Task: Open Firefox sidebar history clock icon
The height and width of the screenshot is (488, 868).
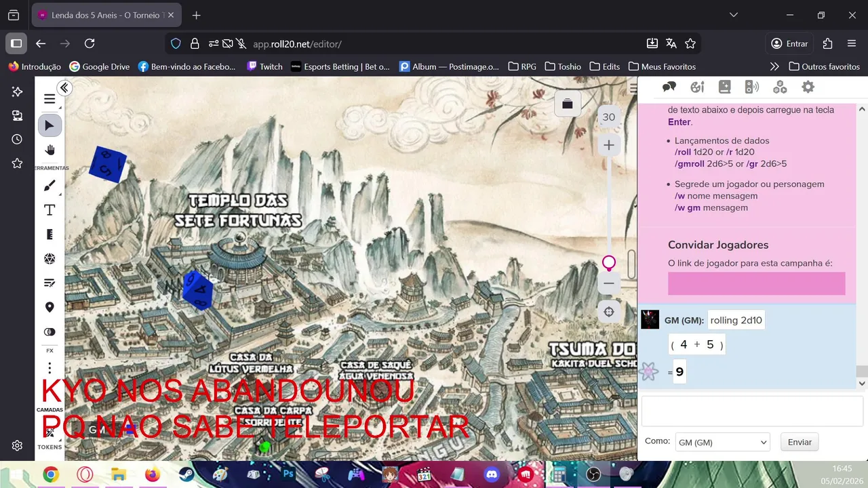Action: 17,140
